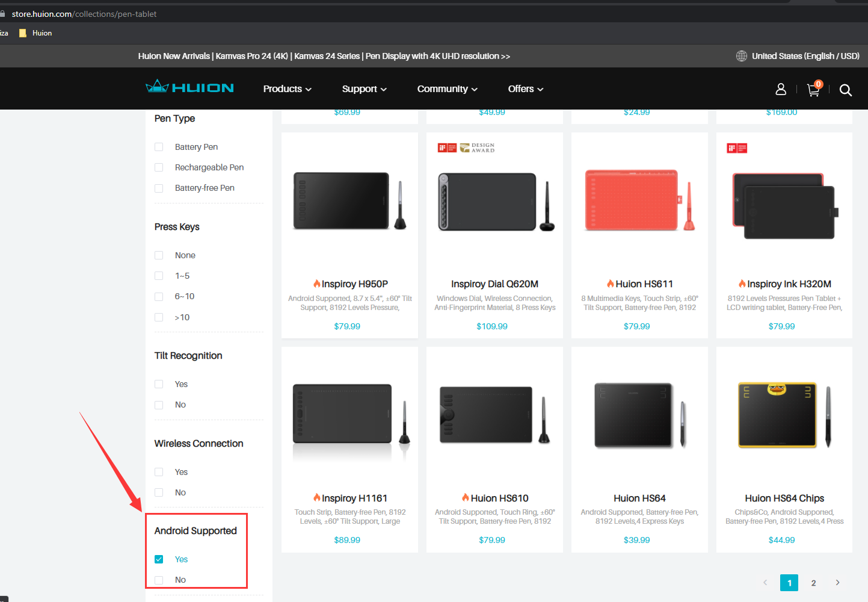Go to next page arrow
Screen dimensions: 868x602
pyautogui.click(x=837, y=583)
